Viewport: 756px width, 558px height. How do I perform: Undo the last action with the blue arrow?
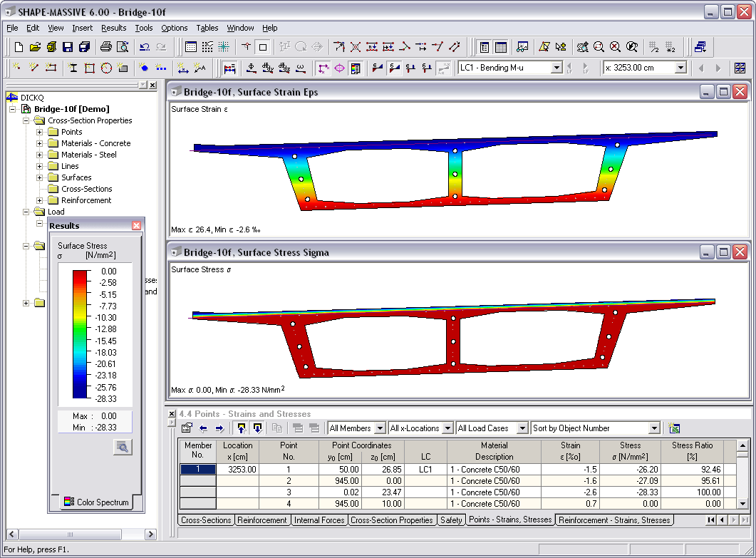coord(144,47)
